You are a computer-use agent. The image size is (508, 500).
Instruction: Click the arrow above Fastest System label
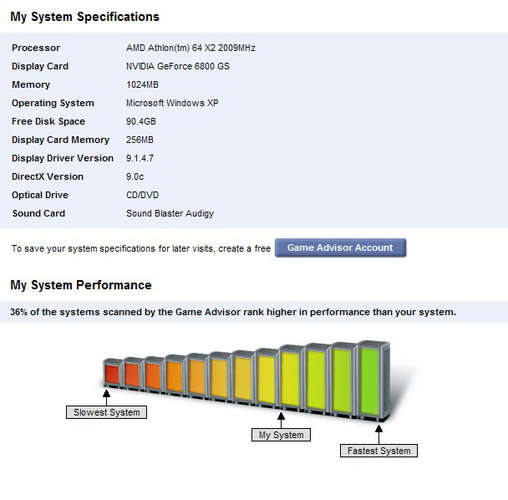coord(379,434)
